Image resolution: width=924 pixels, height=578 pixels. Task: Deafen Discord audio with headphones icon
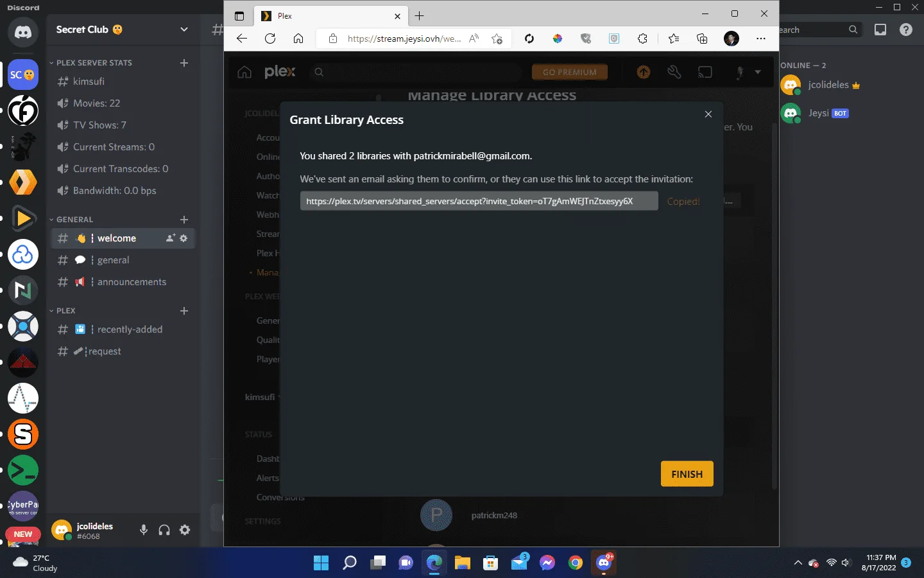click(164, 530)
